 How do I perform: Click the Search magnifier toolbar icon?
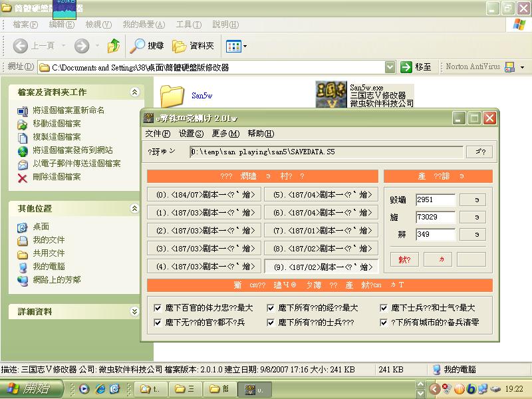(138, 46)
